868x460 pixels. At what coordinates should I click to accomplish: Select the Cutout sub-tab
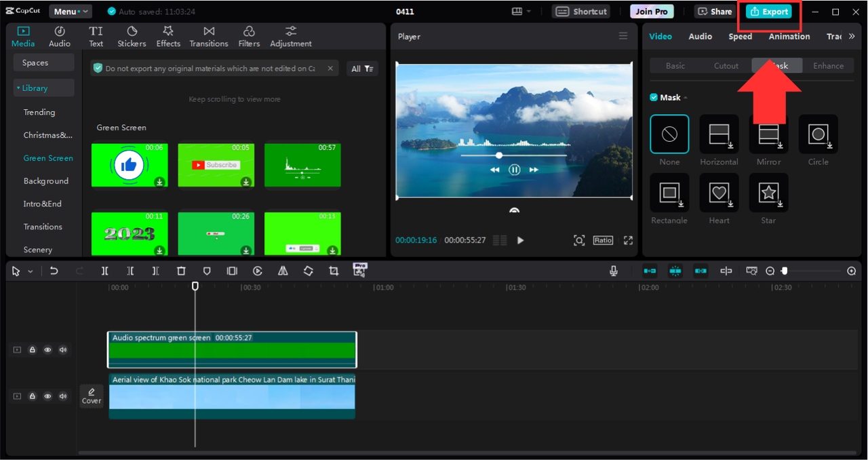pos(726,66)
